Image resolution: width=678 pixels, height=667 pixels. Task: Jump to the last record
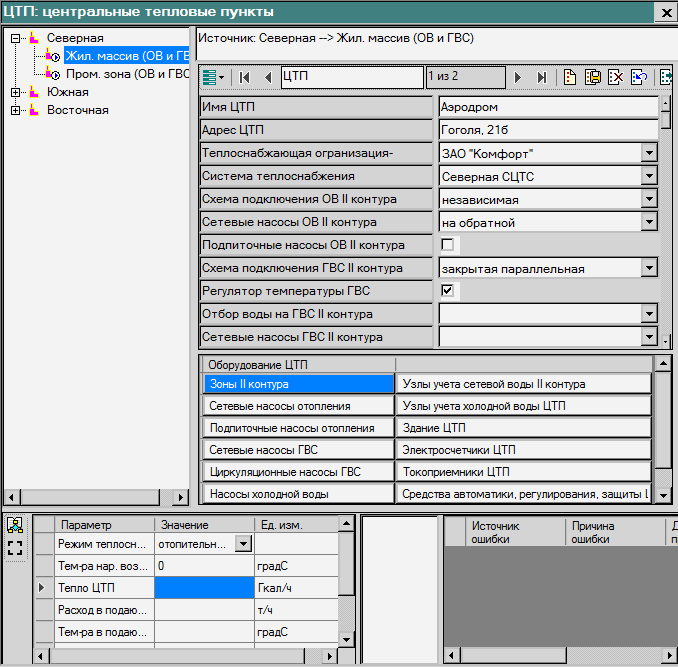[541, 77]
